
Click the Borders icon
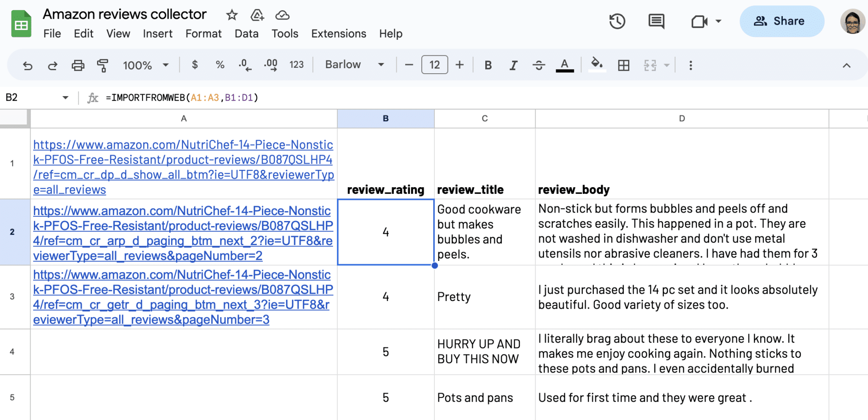623,65
